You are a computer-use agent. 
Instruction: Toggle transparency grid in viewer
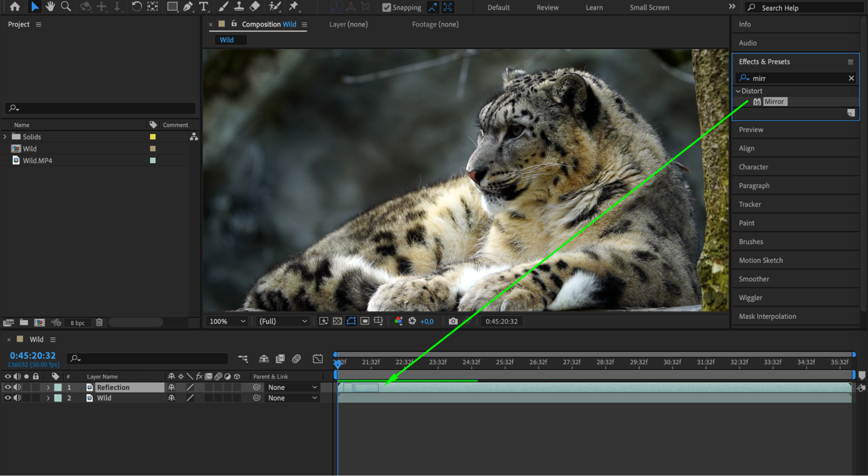click(x=337, y=321)
